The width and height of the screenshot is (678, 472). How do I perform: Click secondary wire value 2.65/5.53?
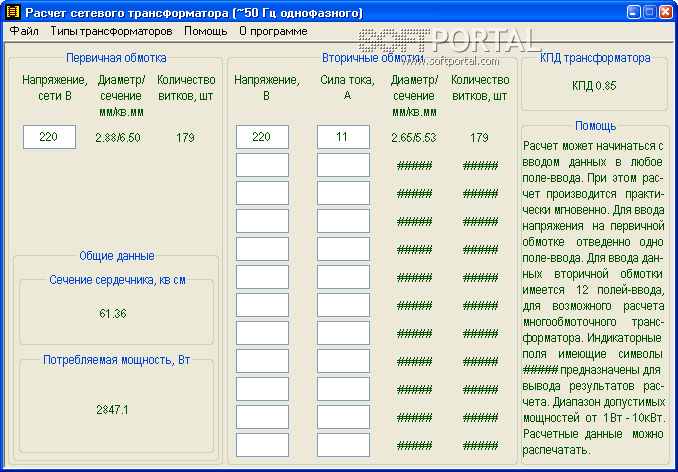coord(414,138)
